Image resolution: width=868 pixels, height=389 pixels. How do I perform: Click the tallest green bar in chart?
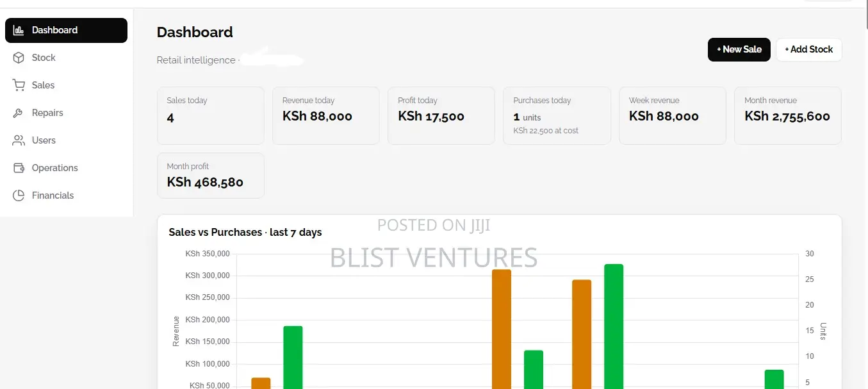(614, 326)
